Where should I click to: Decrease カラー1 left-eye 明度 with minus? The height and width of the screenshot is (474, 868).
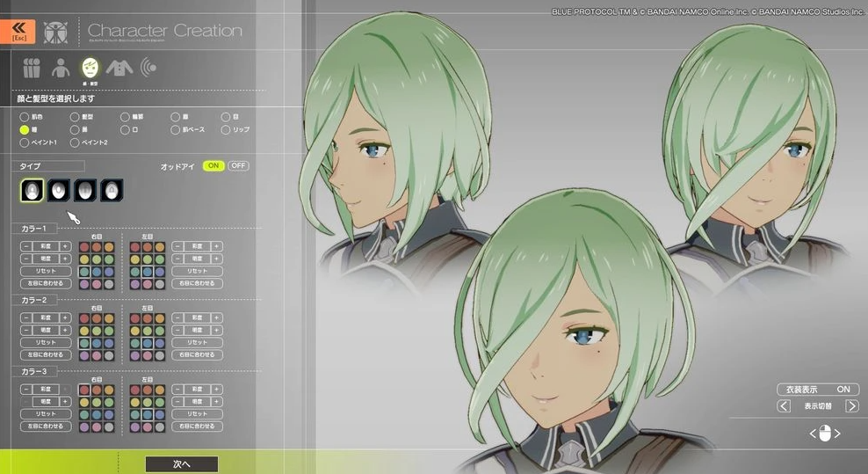point(177,259)
